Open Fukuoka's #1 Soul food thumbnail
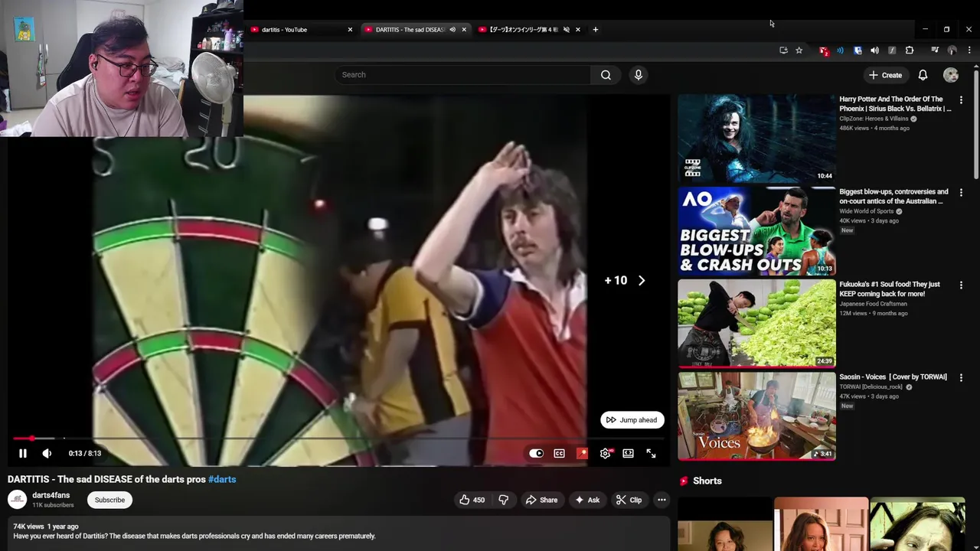Screen dimensions: 980x551 pyautogui.click(x=756, y=324)
